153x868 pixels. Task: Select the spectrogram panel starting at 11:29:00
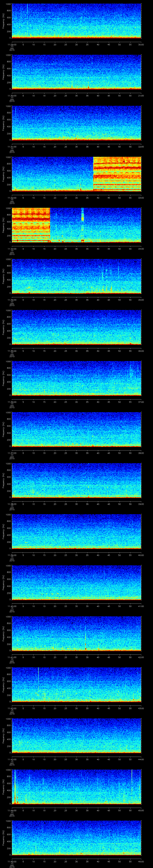[76, 21]
